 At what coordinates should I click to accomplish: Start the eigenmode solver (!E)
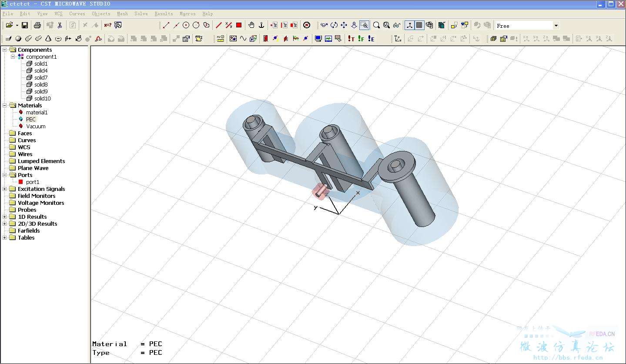click(371, 39)
